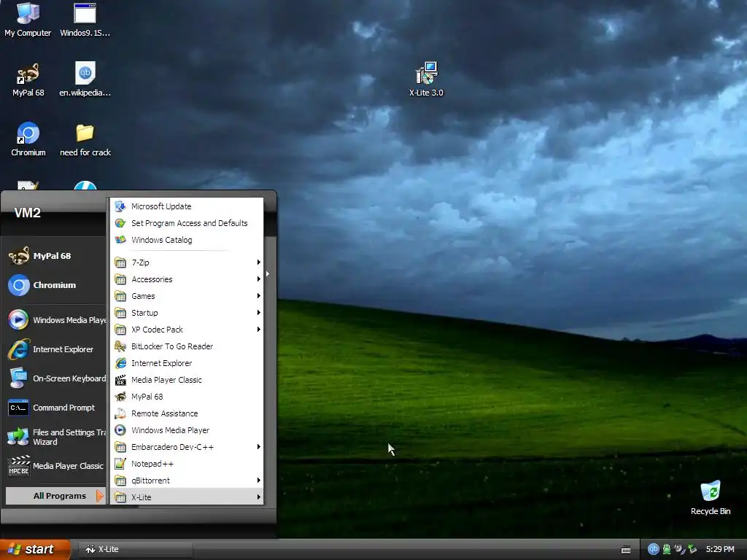
Task: Expand the Accessories submenu
Action: (187, 279)
